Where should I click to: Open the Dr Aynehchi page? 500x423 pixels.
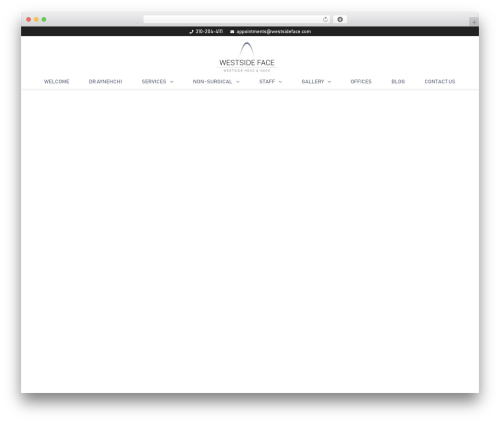tap(105, 82)
